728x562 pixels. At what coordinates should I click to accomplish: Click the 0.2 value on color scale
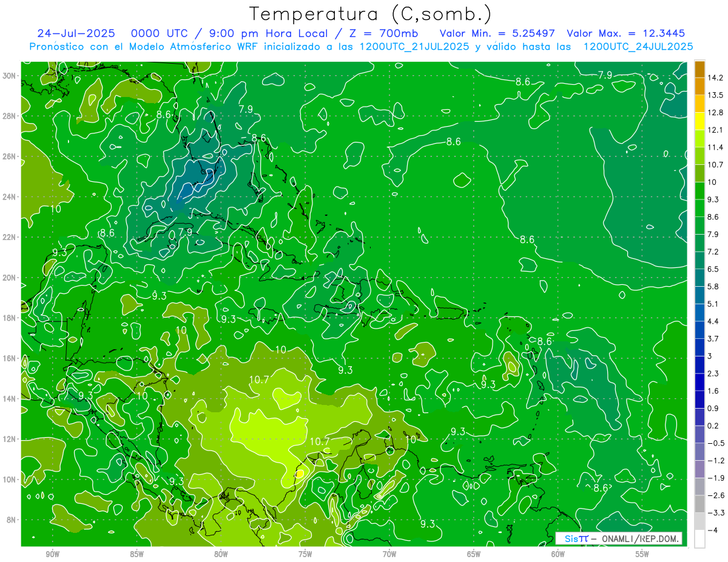(x=713, y=426)
